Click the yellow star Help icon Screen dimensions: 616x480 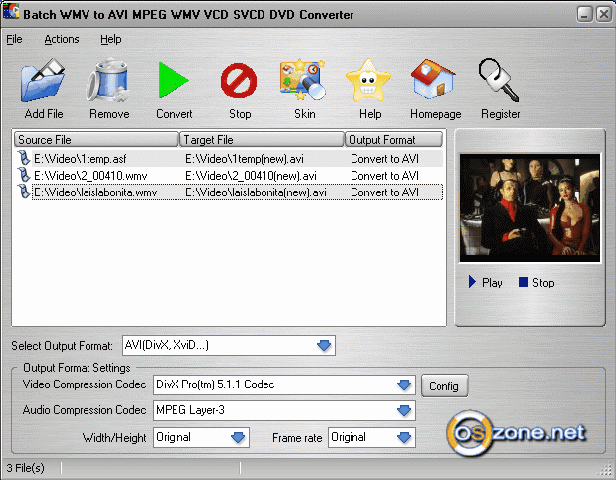368,81
